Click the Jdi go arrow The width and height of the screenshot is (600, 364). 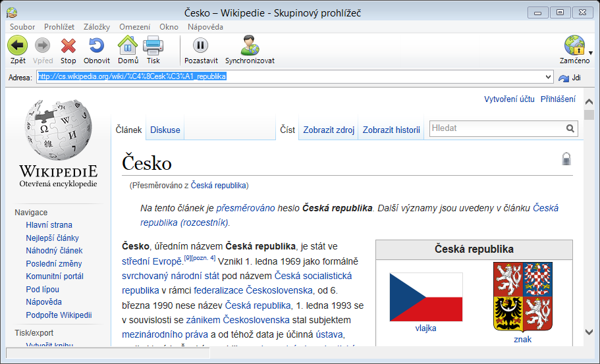564,78
